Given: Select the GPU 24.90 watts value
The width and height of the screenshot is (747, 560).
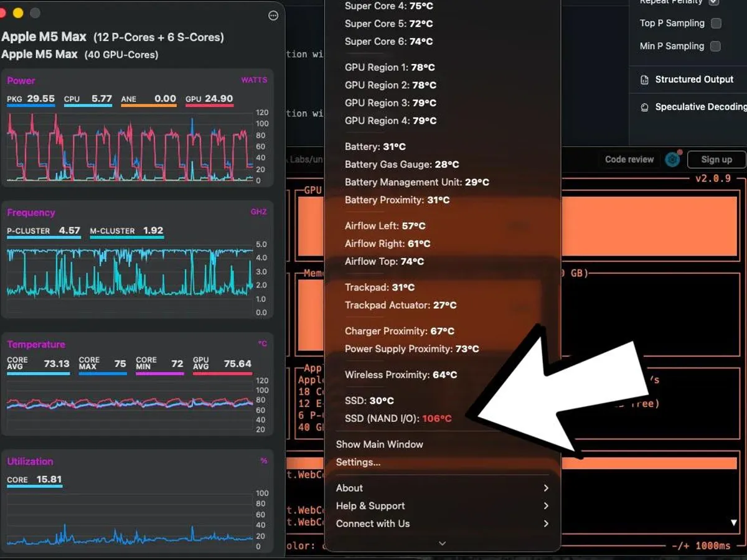Looking at the screenshot, I should tap(209, 99).
